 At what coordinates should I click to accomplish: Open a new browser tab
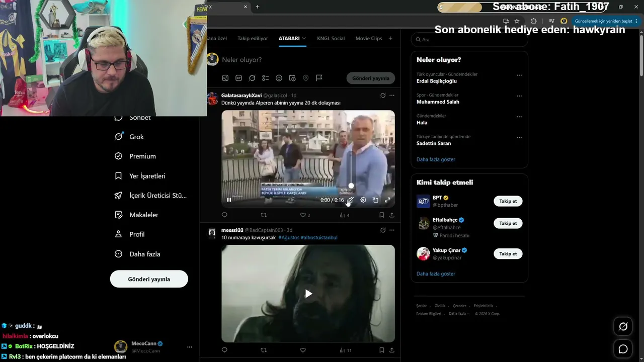pyautogui.click(x=258, y=7)
